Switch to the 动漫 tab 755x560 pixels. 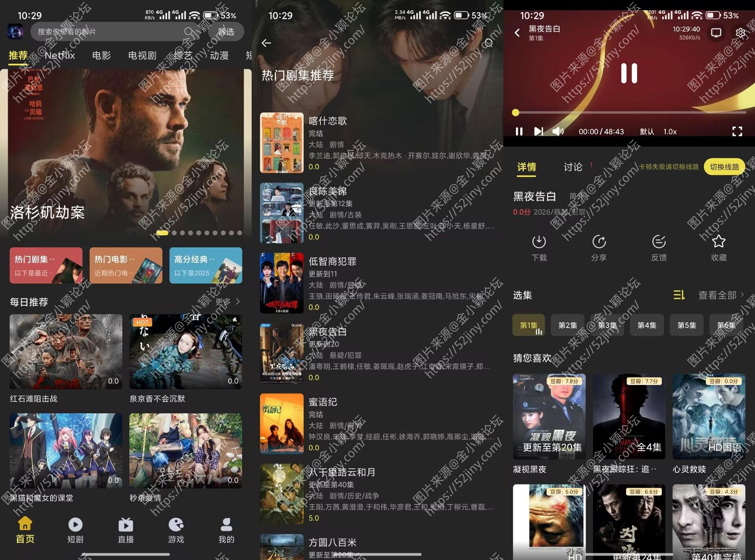tap(219, 55)
